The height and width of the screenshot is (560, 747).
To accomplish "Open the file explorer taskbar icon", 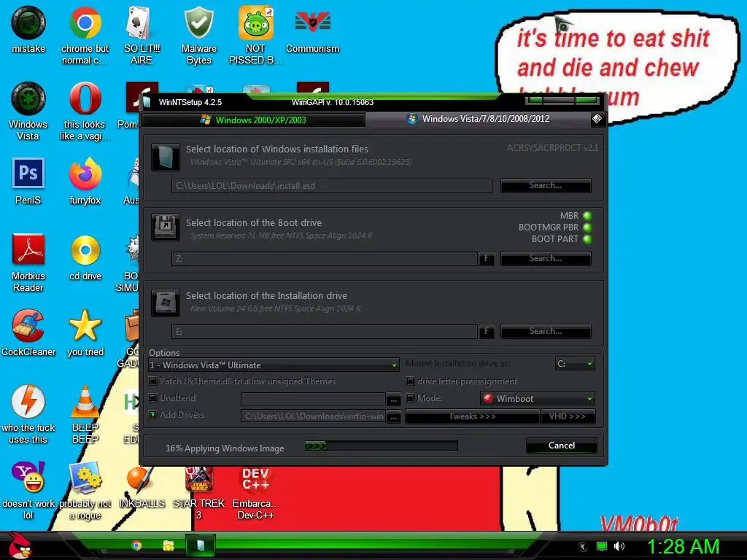I will [x=169, y=545].
